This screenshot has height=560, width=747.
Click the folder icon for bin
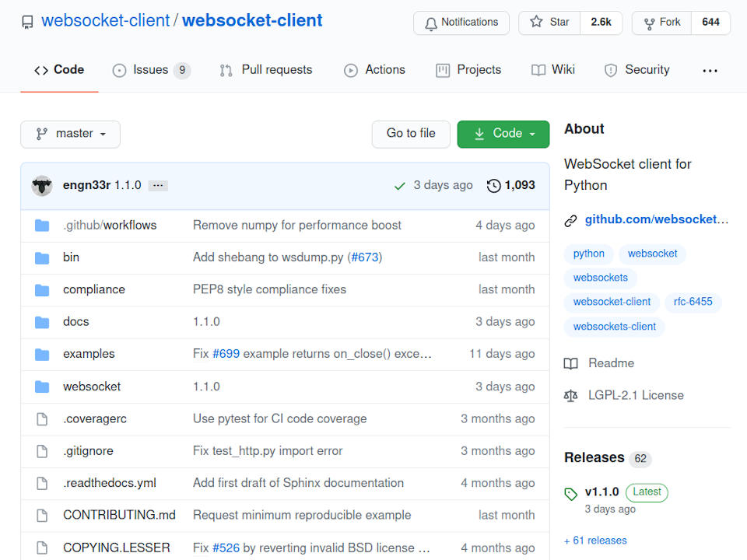point(42,257)
